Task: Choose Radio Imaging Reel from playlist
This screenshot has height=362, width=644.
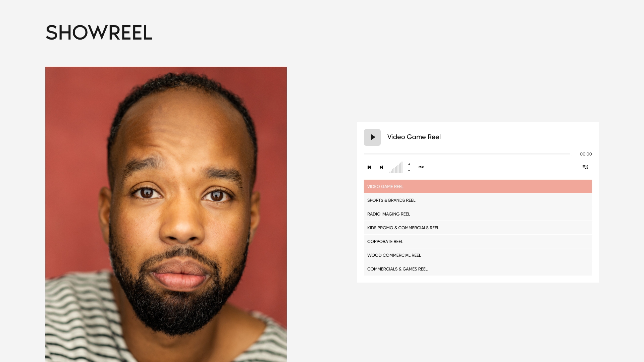Action: coord(478,214)
